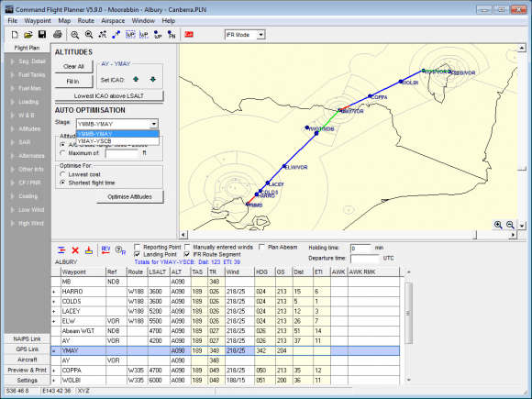Open the Map menu
Image resolution: width=532 pixels, height=399 pixels.
click(64, 21)
